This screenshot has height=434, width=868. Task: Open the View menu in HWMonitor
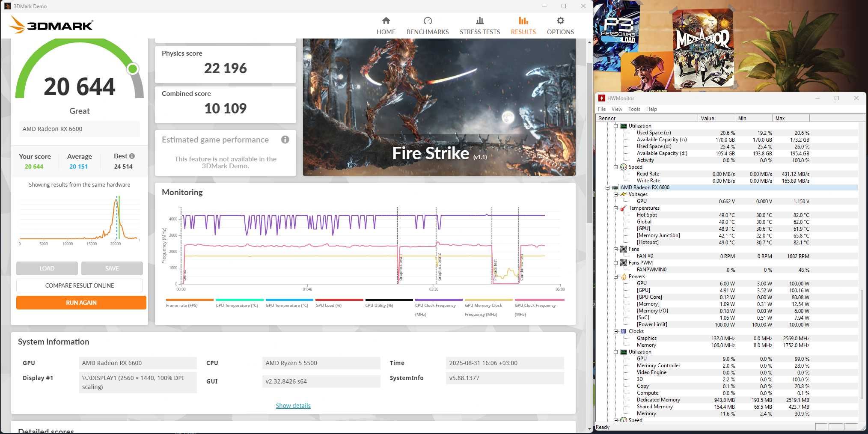[617, 109]
